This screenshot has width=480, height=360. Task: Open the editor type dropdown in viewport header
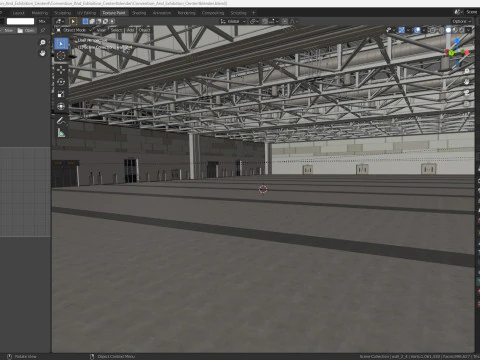point(60,21)
